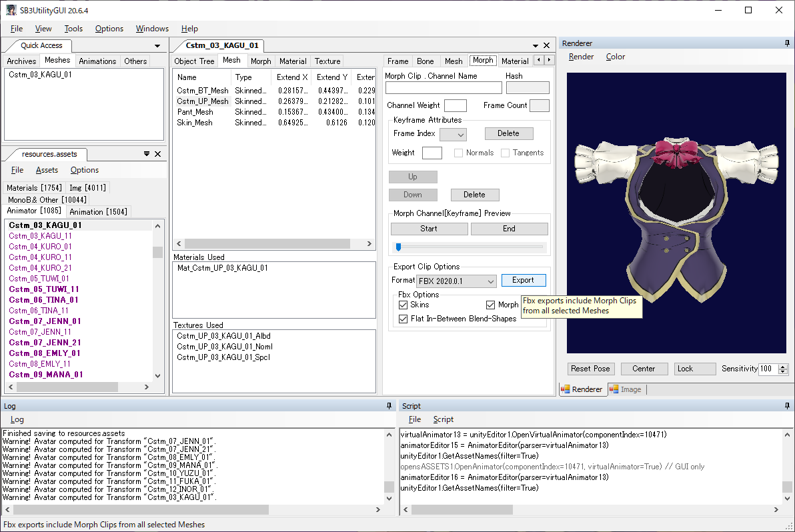Click the Channel Weight input field

click(x=456, y=105)
